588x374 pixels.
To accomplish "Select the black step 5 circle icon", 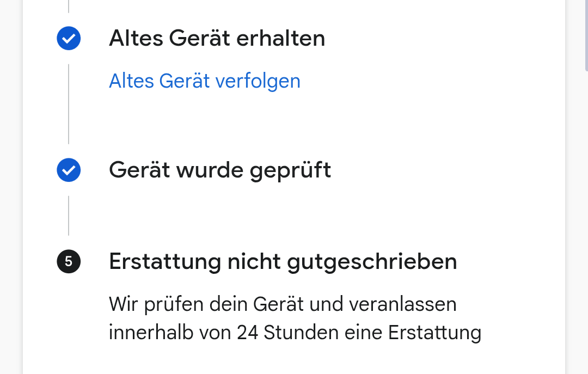I will (69, 261).
